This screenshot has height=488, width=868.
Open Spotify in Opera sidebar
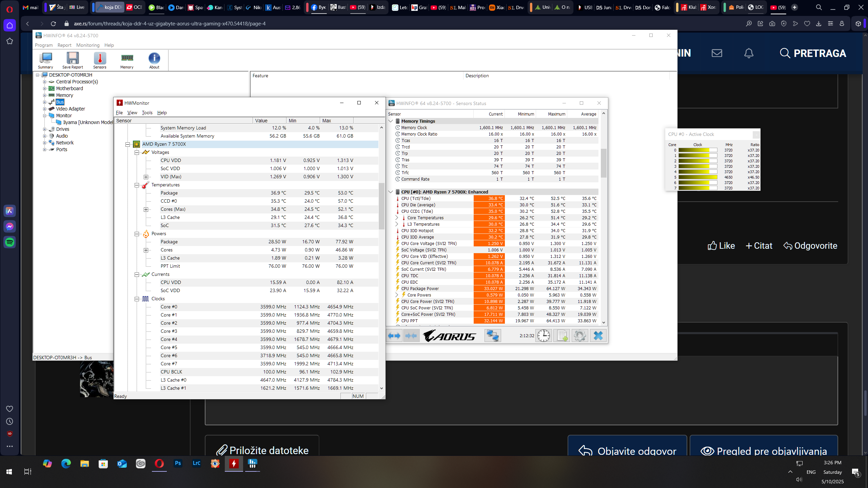coord(9,242)
